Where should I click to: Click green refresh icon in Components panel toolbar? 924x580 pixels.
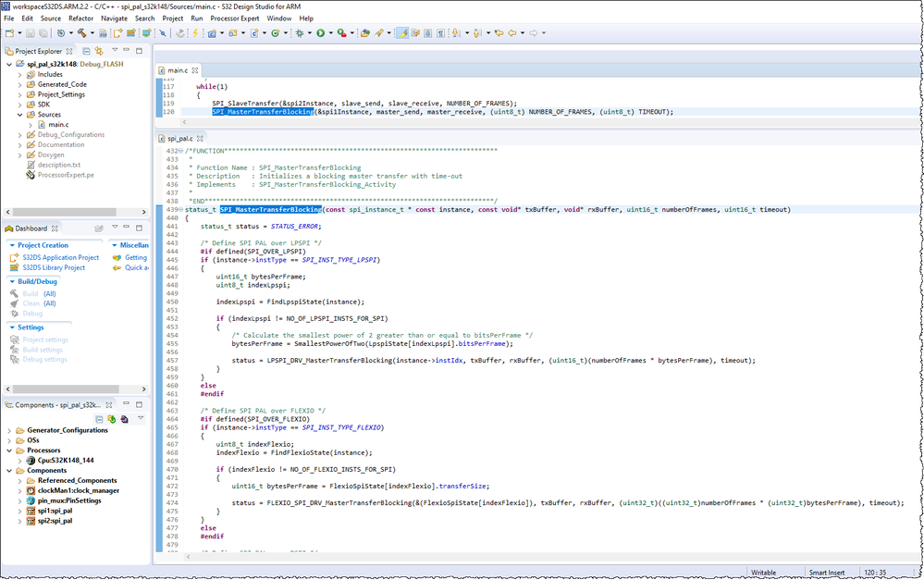pos(111,419)
